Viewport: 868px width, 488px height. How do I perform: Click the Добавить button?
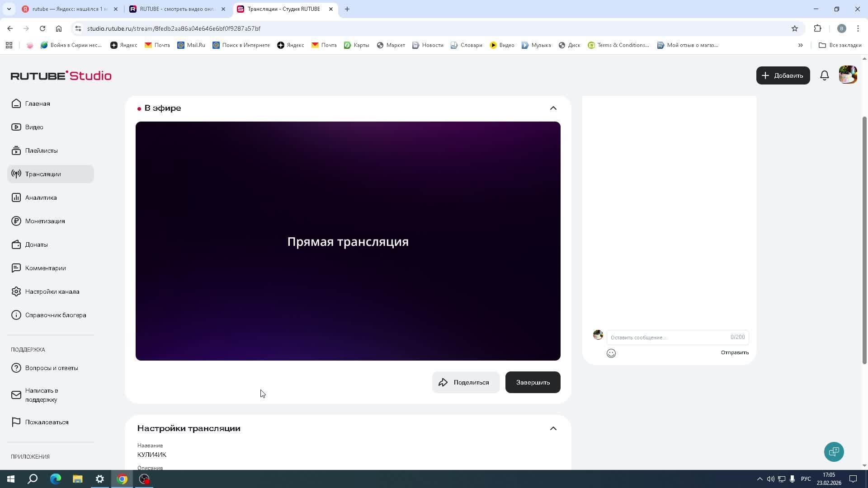(783, 75)
